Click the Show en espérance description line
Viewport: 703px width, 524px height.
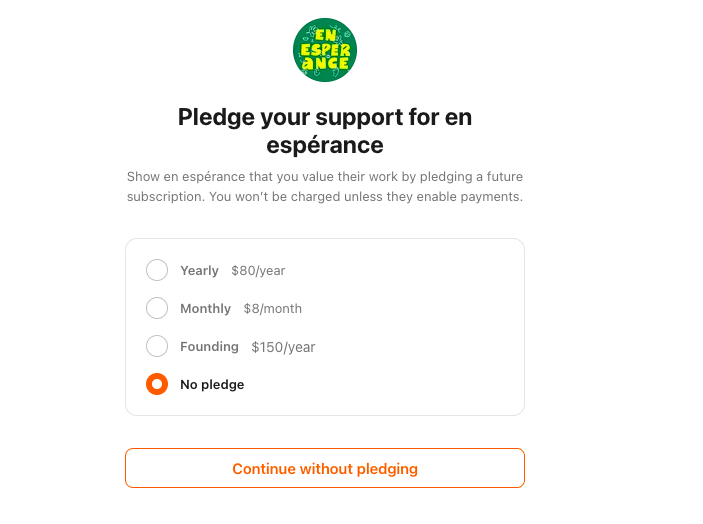tap(325, 177)
